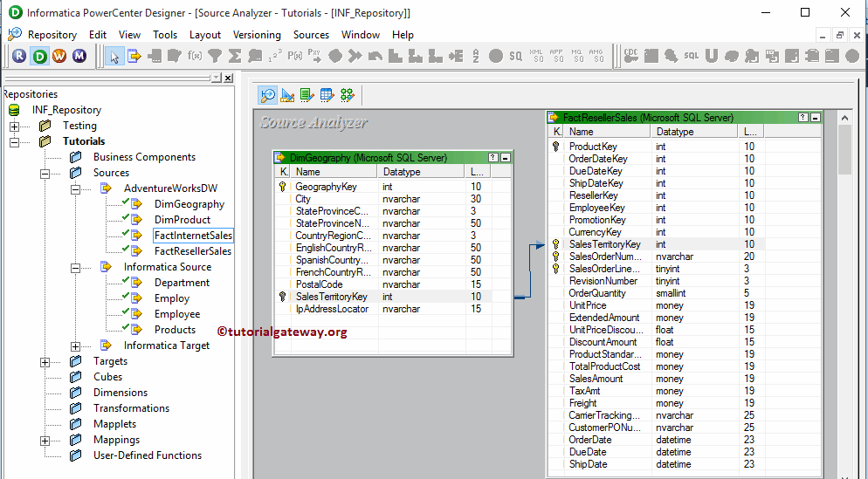This screenshot has width=868, height=479.
Task: Open the Sources menu
Action: (311, 35)
